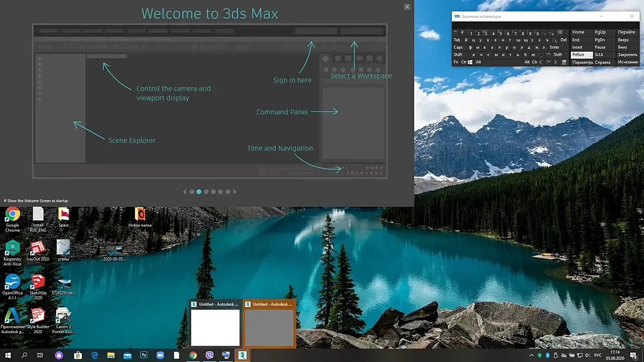Open Bluetooth tray icon
The width and height of the screenshot is (644, 362).
[x=547, y=355]
